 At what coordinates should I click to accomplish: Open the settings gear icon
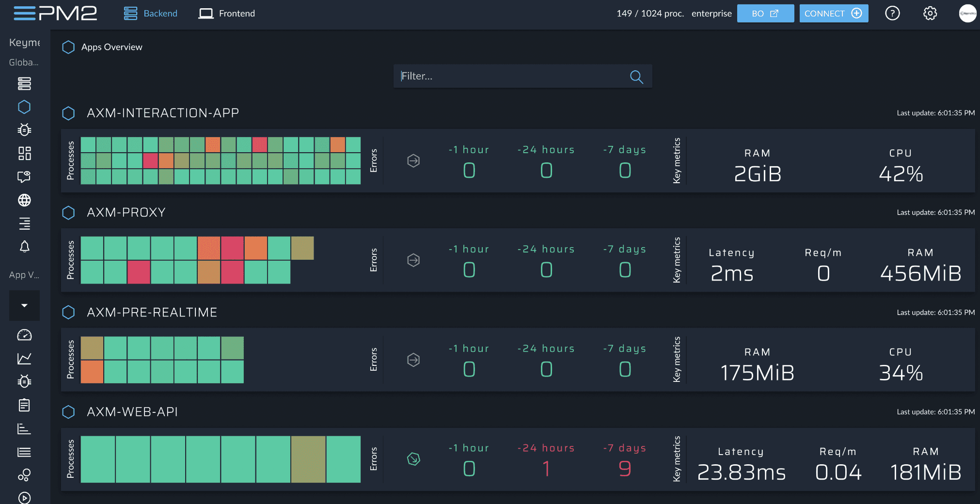coord(930,14)
